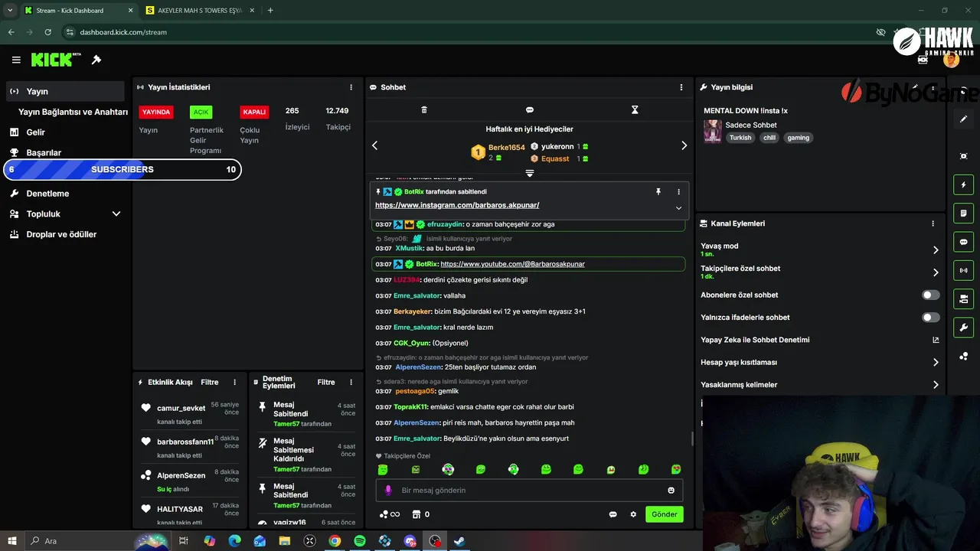Toggle the channel actions sidebar widget
Screen dimensions: 980x551
click(964, 298)
